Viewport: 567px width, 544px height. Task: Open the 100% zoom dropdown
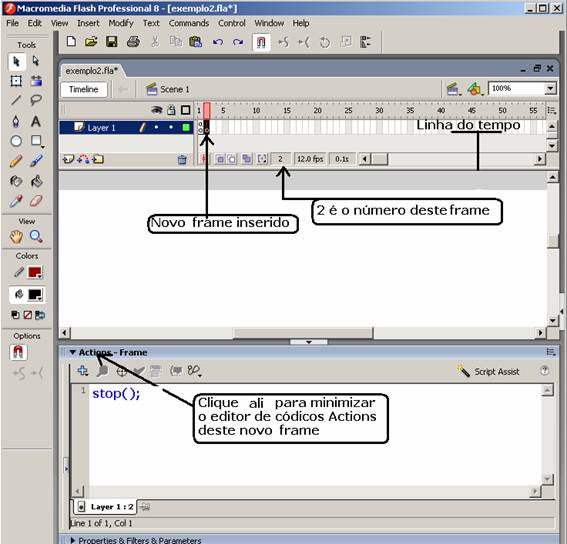(x=550, y=88)
